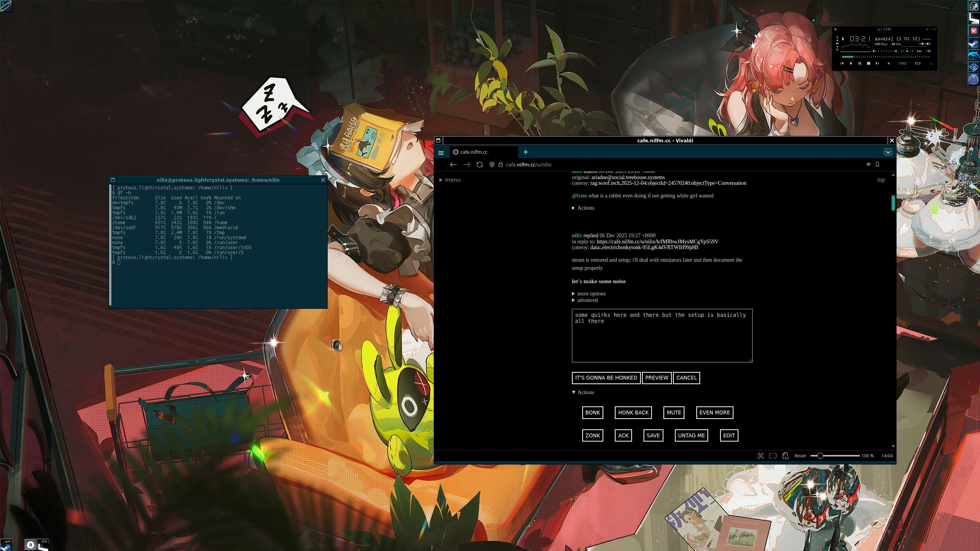The image size is (980, 551).
Task: Open reader view icon in address bar
Action: point(868,165)
